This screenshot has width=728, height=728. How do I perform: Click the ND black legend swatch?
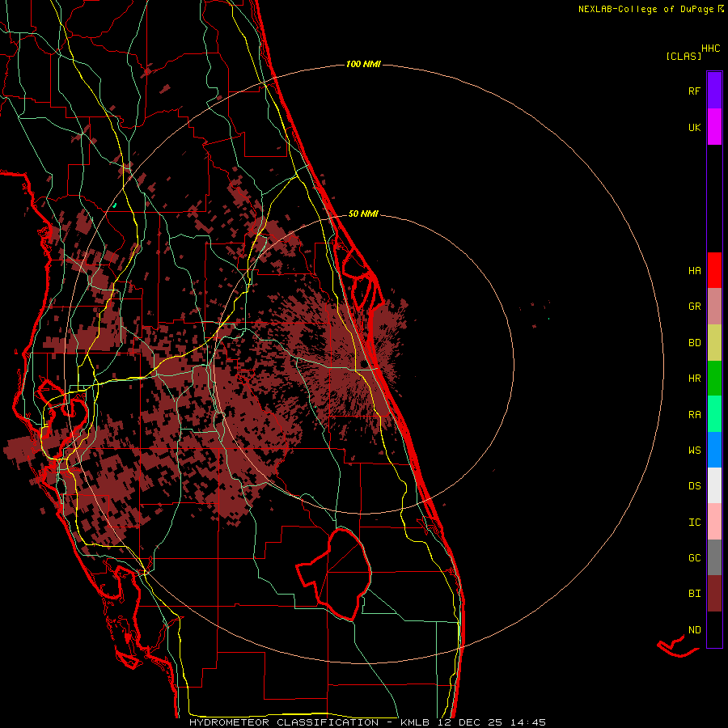714,629
